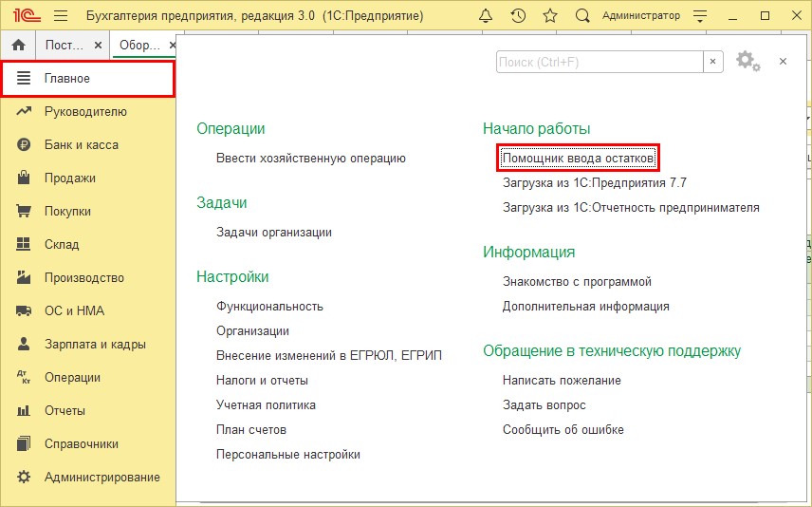812x507 pixels.
Task: Open the service options dropdown icon next to Администратор
Action: pos(700,16)
